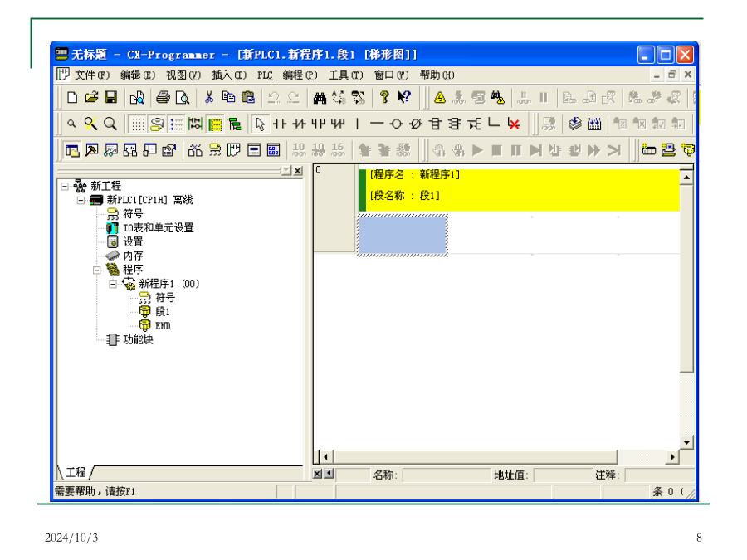Open the PLC menu
This screenshot has height=560, width=747.
265,75
